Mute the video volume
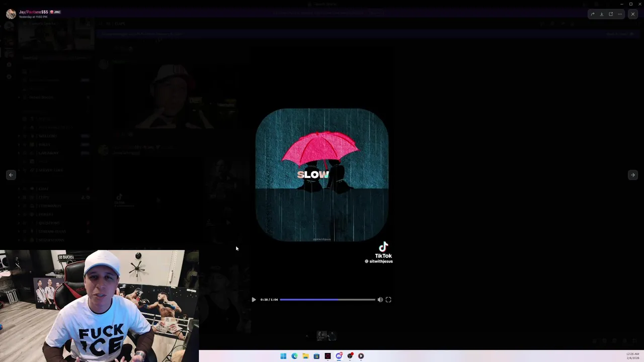644x362 pixels. 380,300
